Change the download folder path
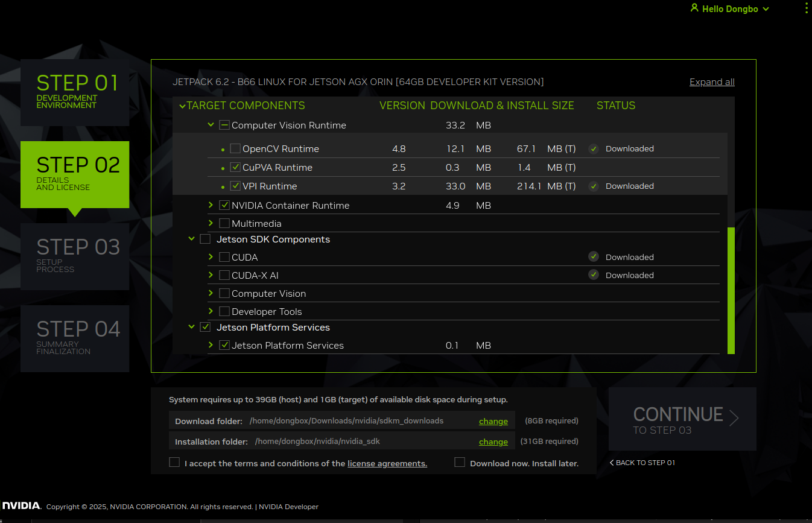812x523 pixels. (493, 421)
